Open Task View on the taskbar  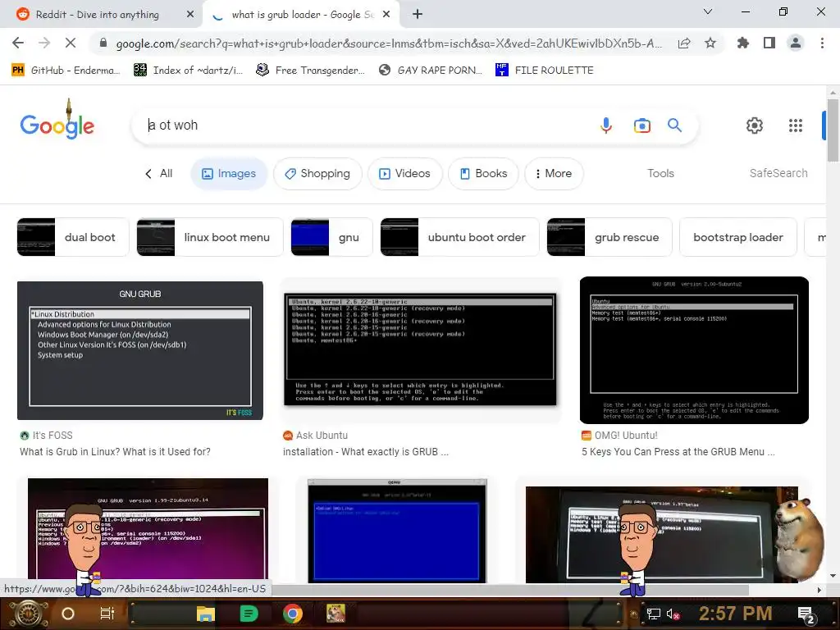coord(107,614)
